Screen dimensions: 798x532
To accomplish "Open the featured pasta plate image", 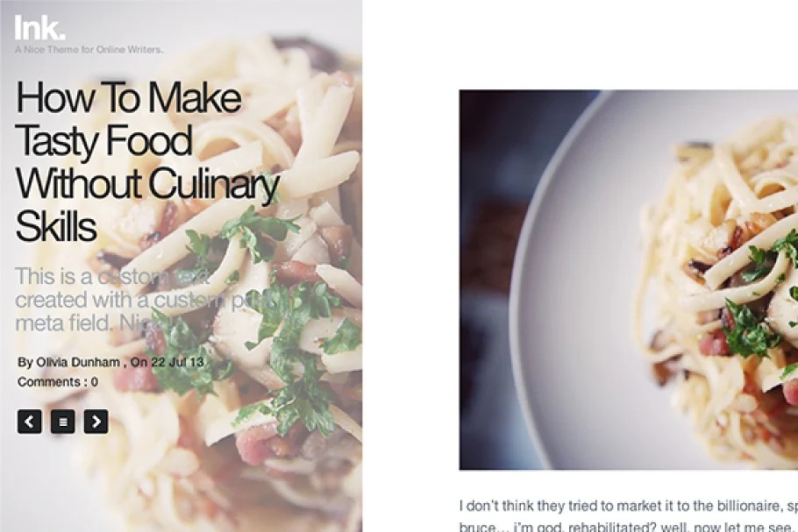I will [629, 280].
